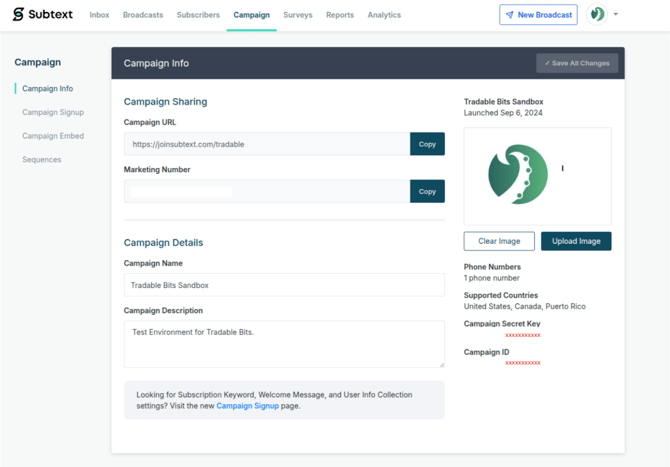
Task: Expand the profile dropdown arrow
Action: click(x=616, y=15)
